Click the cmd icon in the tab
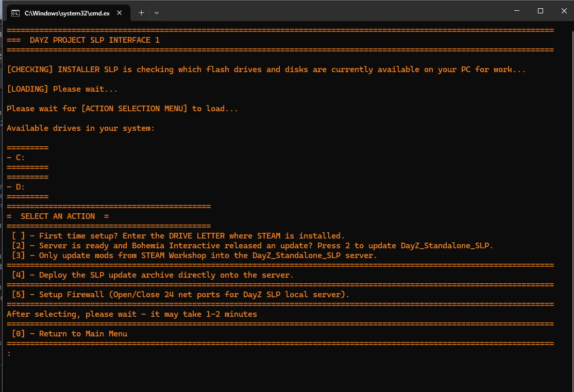Viewport: 574px width, 392px height. point(15,13)
